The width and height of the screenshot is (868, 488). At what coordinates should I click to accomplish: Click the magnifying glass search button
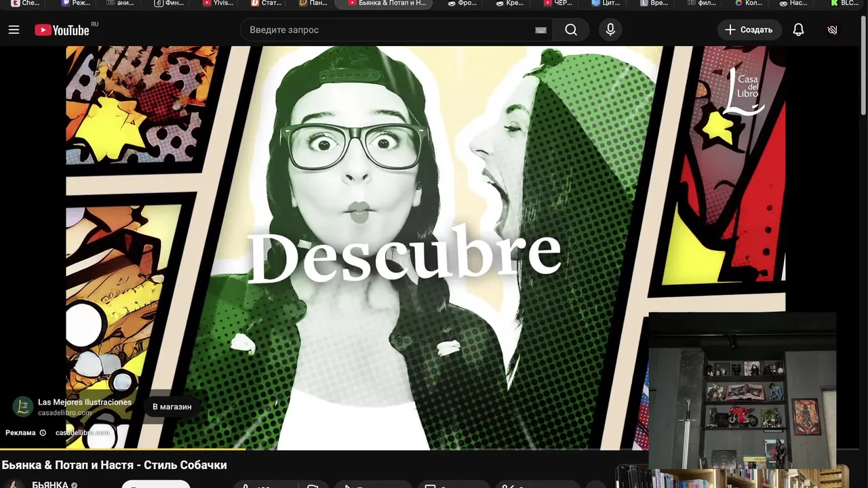pyautogui.click(x=571, y=30)
